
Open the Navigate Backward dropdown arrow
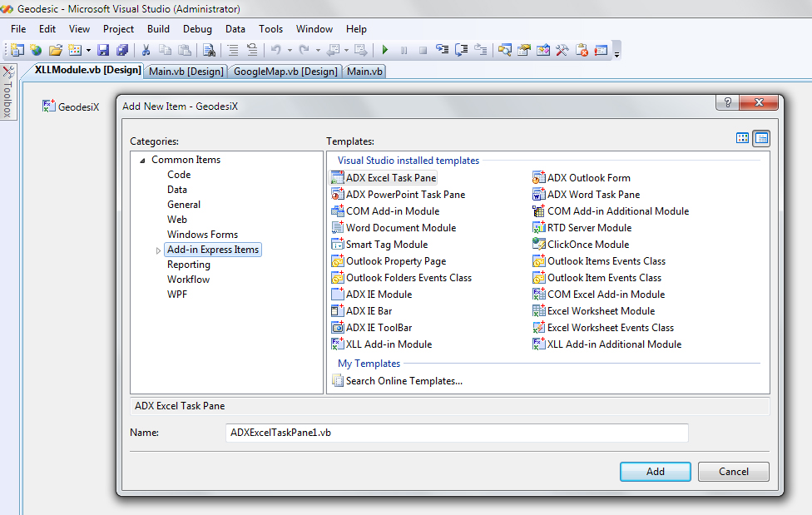346,50
